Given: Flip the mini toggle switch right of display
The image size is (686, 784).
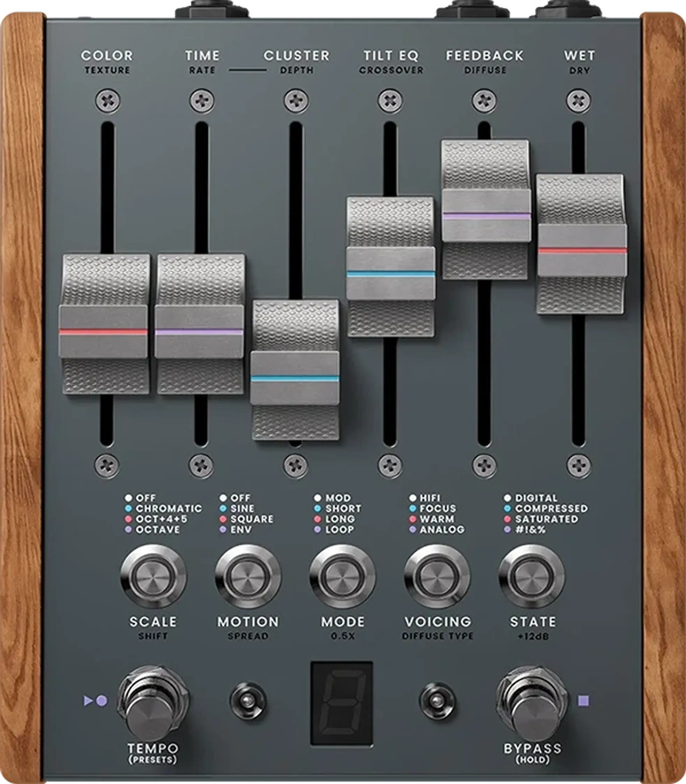Looking at the screenshot, I should [437, 701].
